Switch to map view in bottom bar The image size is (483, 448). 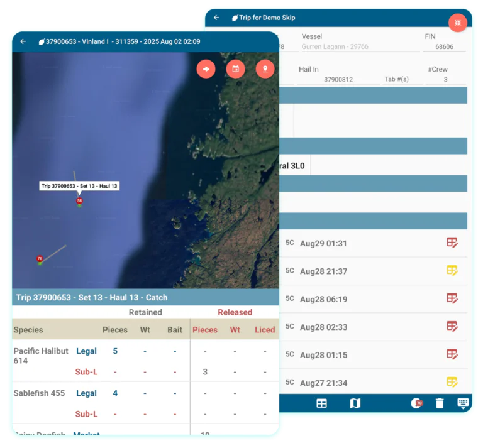(x=355, y=403)
